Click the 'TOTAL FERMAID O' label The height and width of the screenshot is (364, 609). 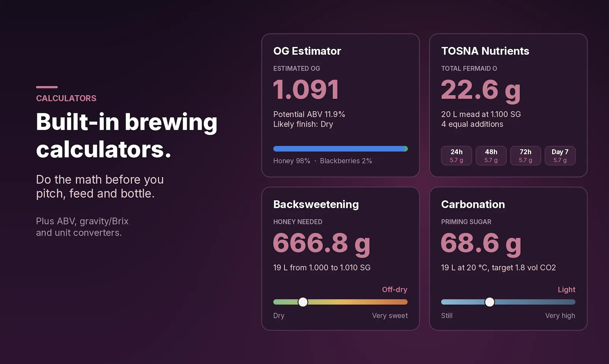click(469, 68)
